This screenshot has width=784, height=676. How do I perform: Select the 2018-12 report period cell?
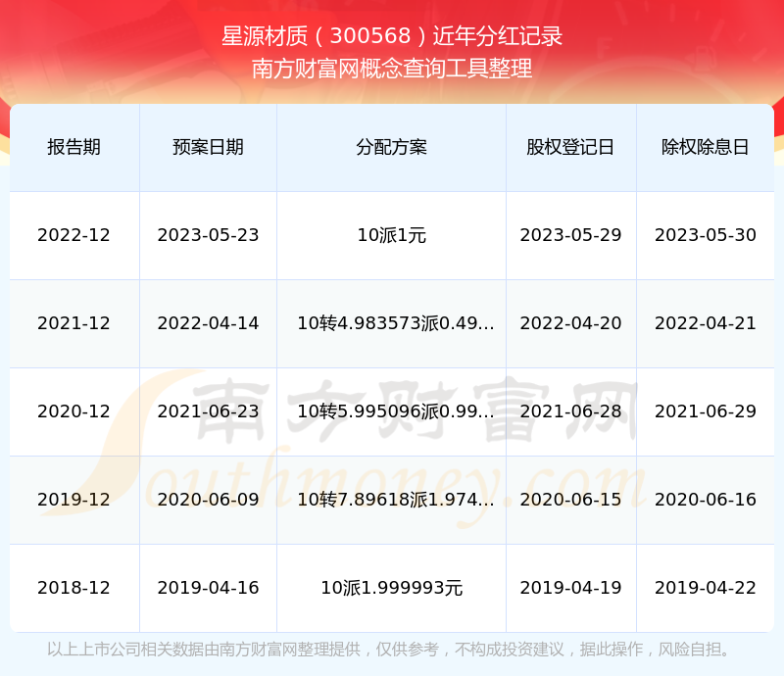tap(74, 588)
